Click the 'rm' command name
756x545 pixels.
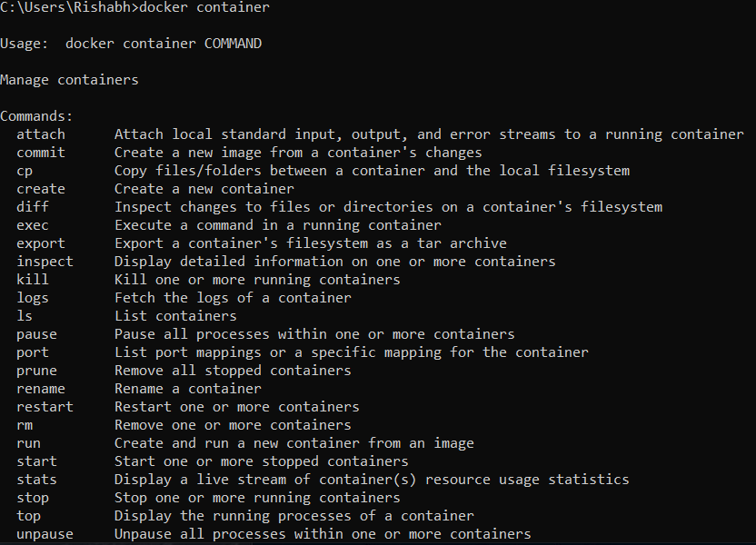tap(25, 425)
